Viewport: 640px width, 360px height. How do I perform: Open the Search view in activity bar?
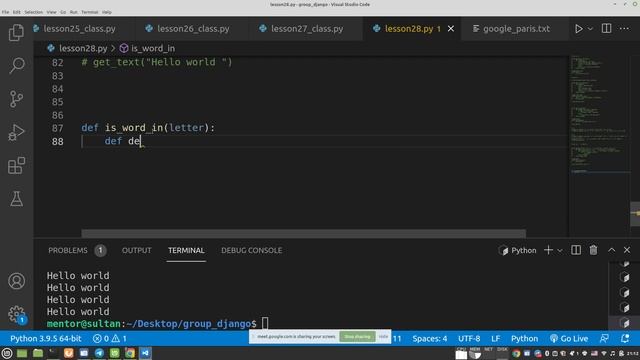(16, 65)
